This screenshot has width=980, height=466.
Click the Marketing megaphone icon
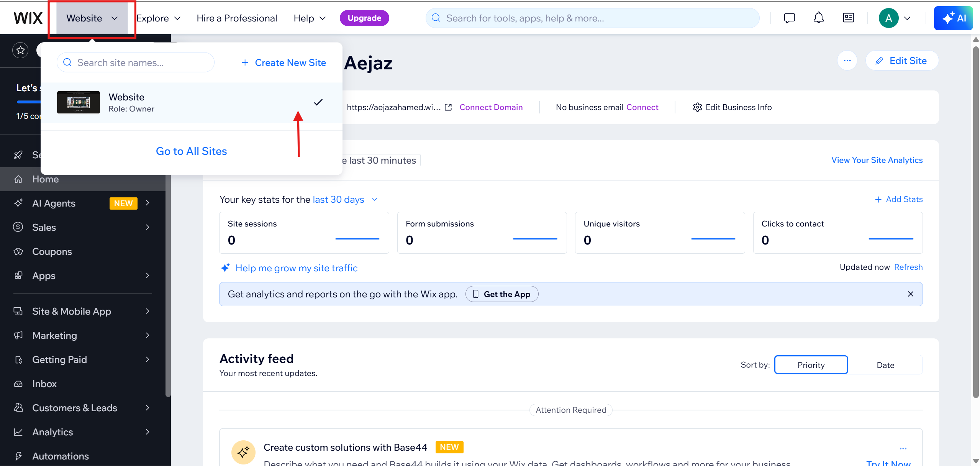pyautogui.click(x=18, y=335)
